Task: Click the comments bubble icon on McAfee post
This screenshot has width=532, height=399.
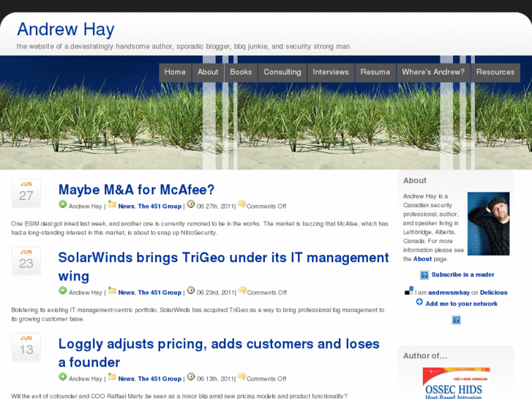Action: 241,204
